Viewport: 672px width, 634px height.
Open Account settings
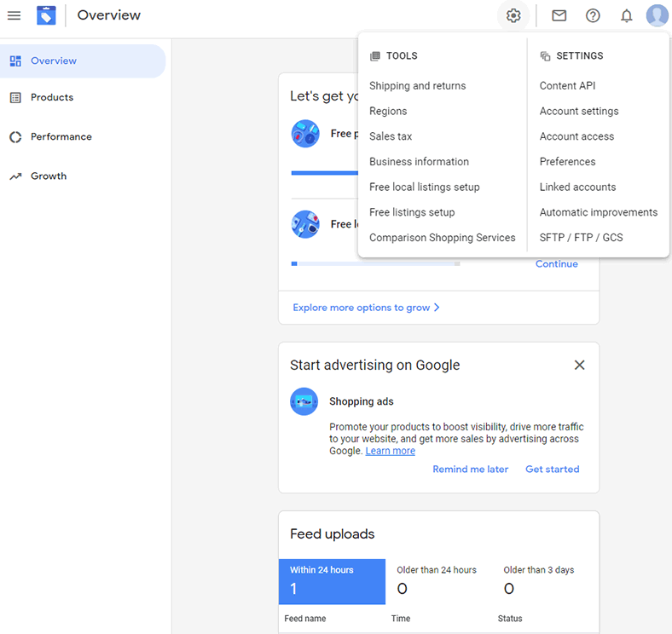click(x=579, y=111)
